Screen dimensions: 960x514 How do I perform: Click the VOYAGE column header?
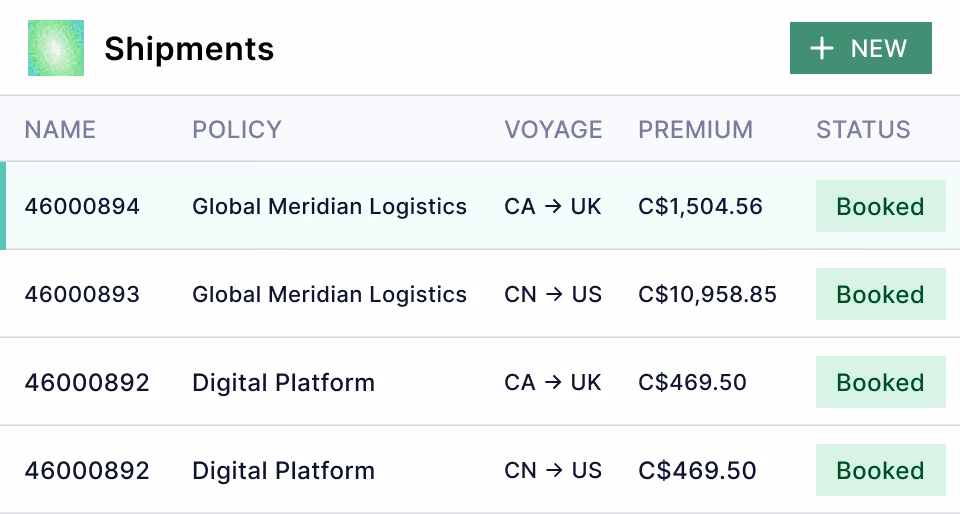tap(553, 130)
